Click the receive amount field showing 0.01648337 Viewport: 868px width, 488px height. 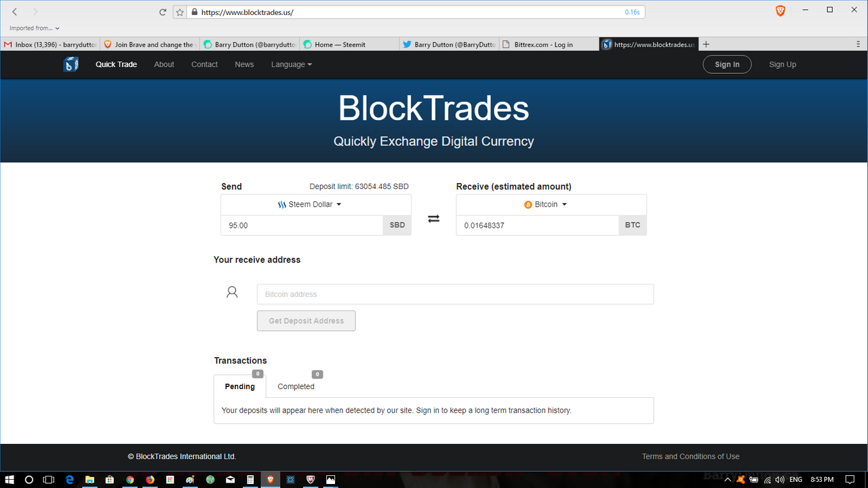tap(537, 225)
